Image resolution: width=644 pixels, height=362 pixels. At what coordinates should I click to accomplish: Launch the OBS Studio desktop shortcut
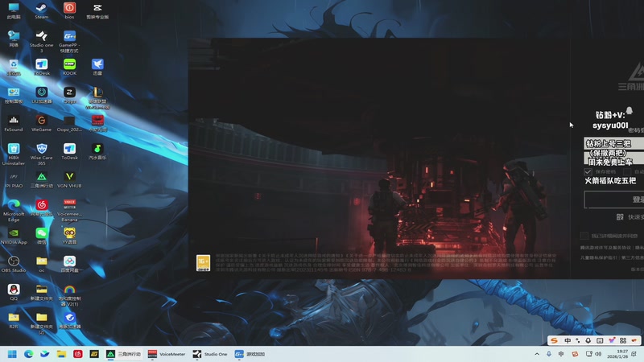pos(14,264)
